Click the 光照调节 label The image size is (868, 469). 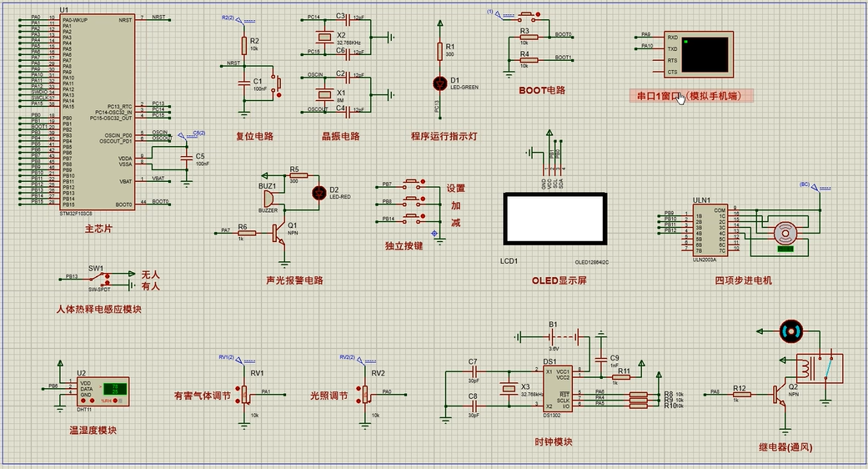[x=329, y=396]
